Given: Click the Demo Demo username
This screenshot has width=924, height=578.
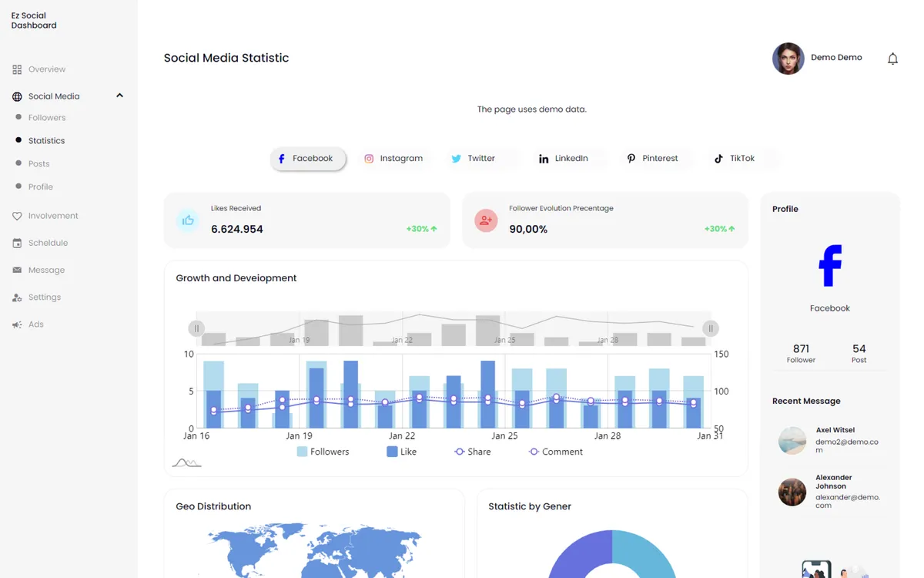Looking at the screenshot, I should pyautogui.click(x=836, y=58).
